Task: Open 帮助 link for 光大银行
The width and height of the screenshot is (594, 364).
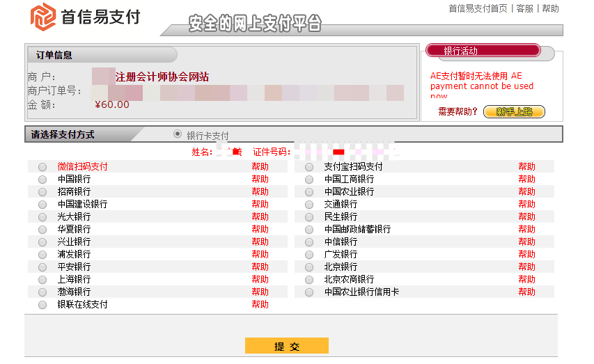Action: pyautogui.click(x=260, y=216)
